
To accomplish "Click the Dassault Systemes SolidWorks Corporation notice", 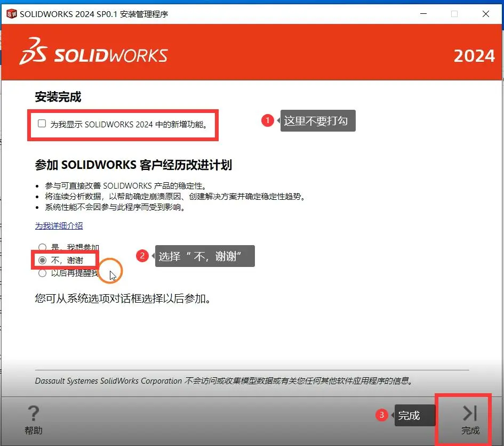I will click(224, 381).
